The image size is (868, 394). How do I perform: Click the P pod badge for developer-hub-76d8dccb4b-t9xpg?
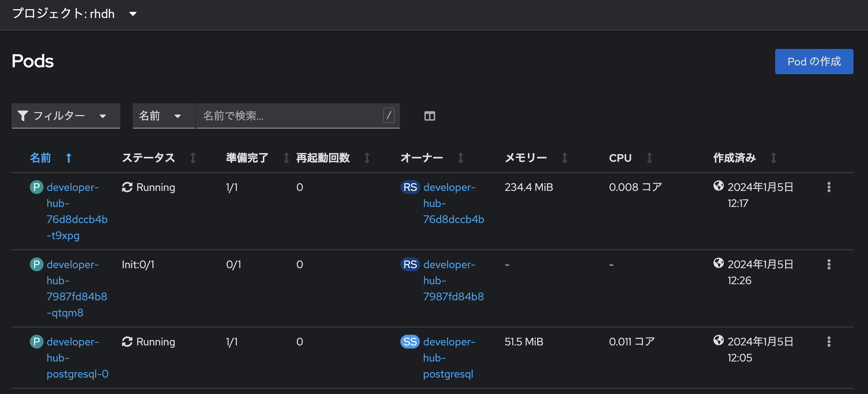36,187
